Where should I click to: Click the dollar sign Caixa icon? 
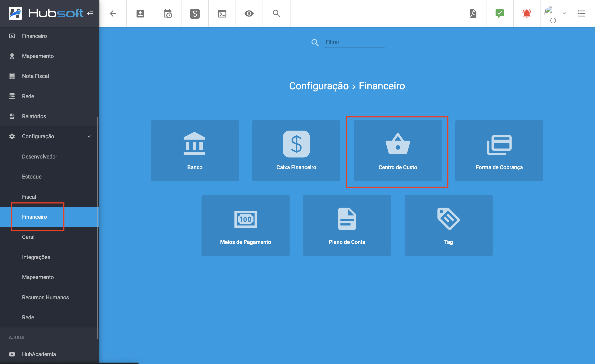click(x=296, y=144)
